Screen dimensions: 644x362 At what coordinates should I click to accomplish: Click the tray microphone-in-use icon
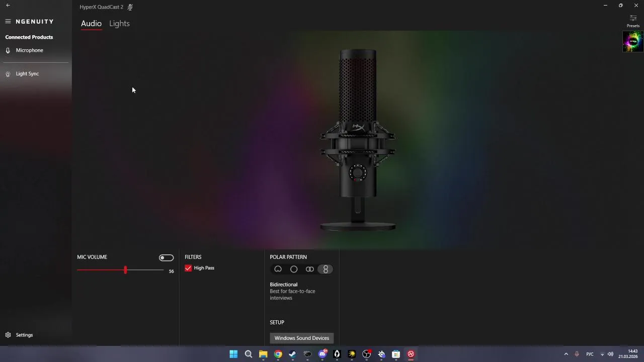(577, 354)
